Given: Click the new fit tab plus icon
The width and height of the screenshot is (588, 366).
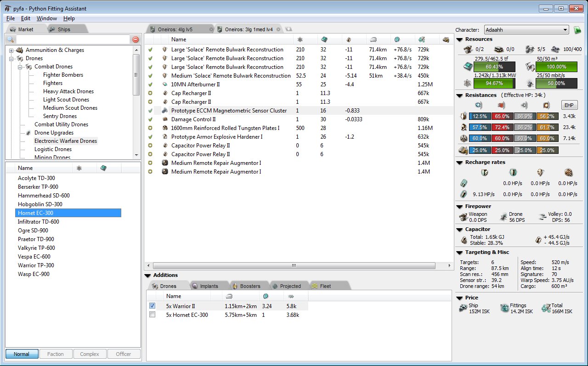Looking at the screenshot, I should pyautogui.click(x=288, y=29).
